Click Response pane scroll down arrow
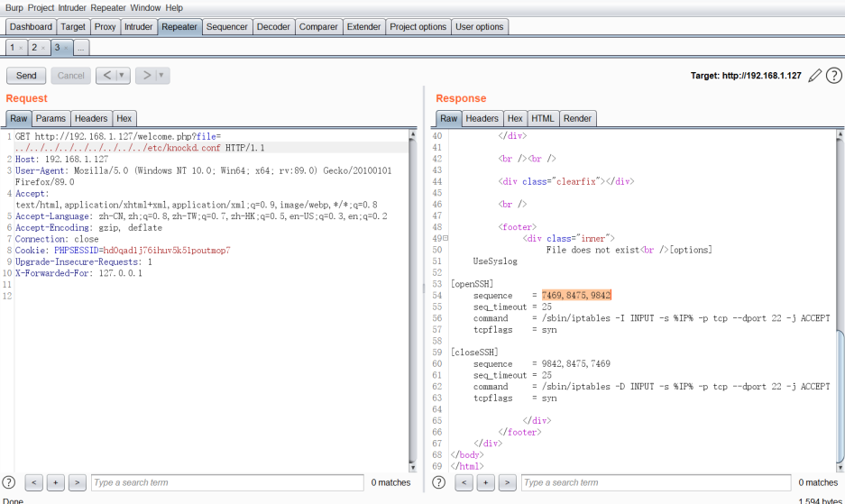Image resolution: width=845 pixels, height=504 pixels. pos(840,467)
